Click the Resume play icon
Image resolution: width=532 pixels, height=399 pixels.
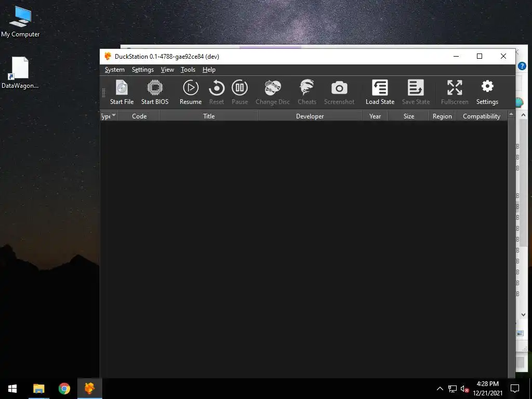pos(191,92)
